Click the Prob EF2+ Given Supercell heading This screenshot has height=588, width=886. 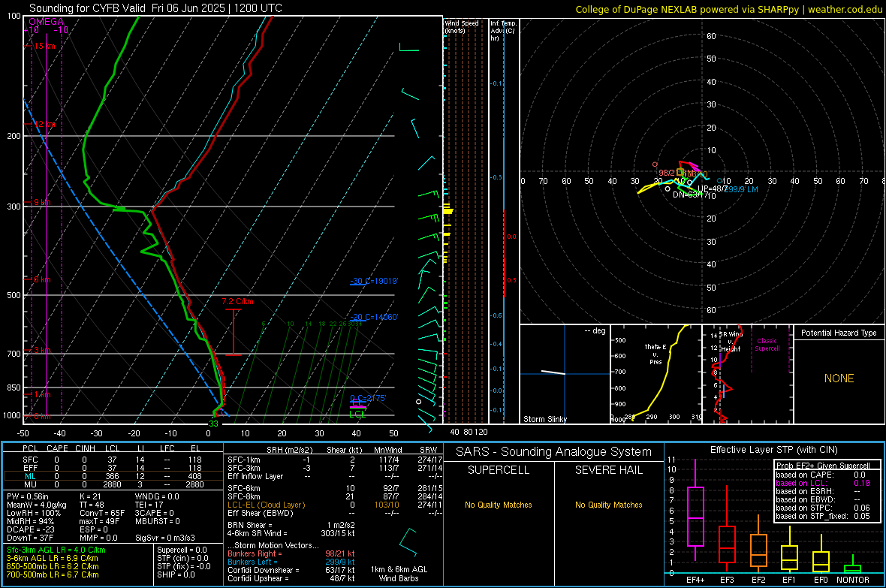(x=823, y=466)
